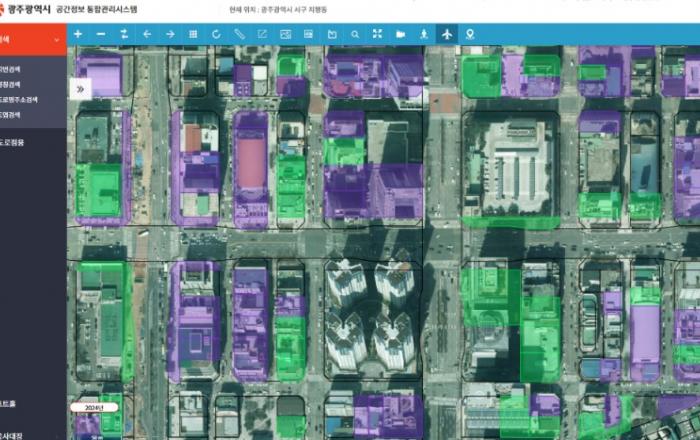Go to previous map view arrow
The height and width of the screenshot is (440, 700).
point(147,34)
